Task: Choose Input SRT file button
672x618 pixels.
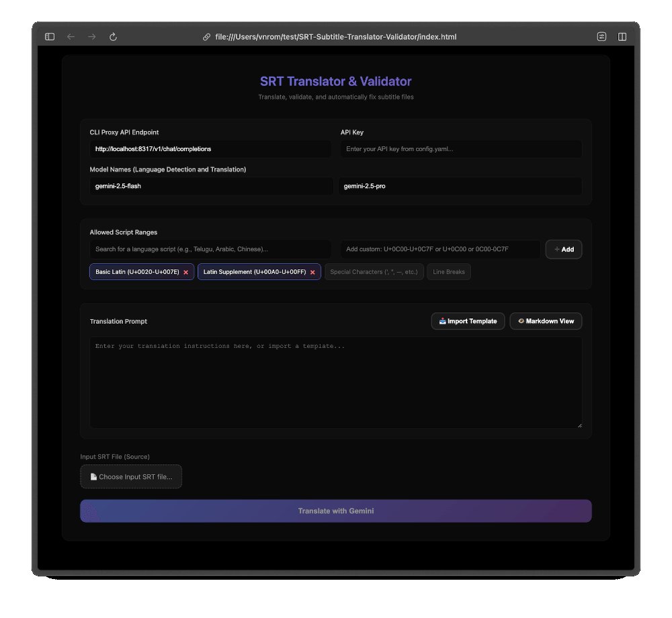Action: 131,477
